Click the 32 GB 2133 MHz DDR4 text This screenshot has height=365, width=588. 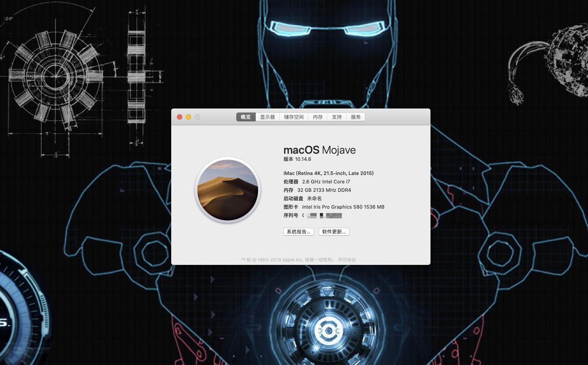coord(324,190)
